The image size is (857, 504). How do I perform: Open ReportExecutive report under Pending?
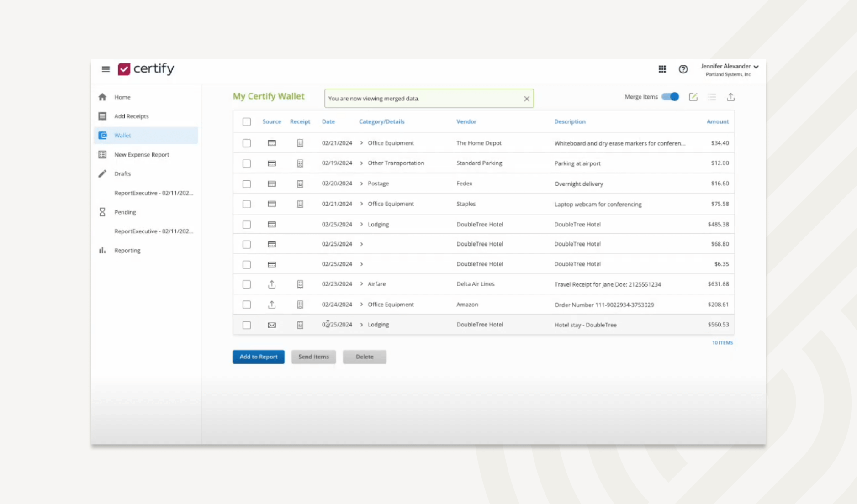[154, 231]
